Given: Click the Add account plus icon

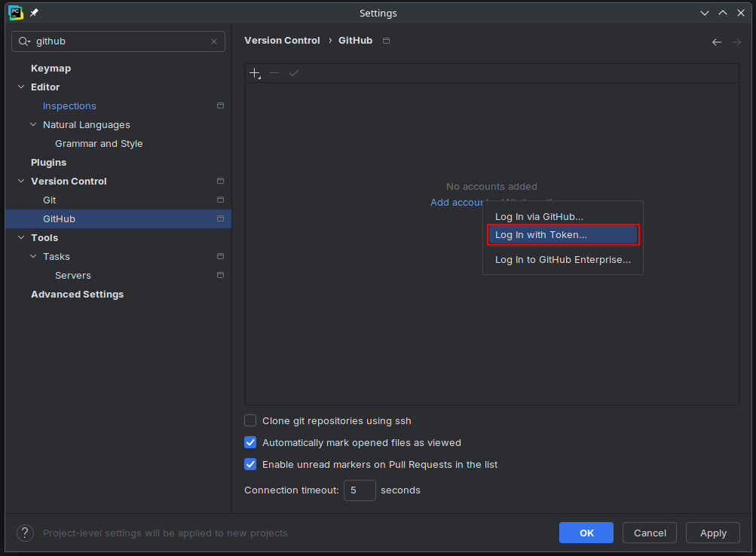Looking at the screenshot, I should [254, 72].
